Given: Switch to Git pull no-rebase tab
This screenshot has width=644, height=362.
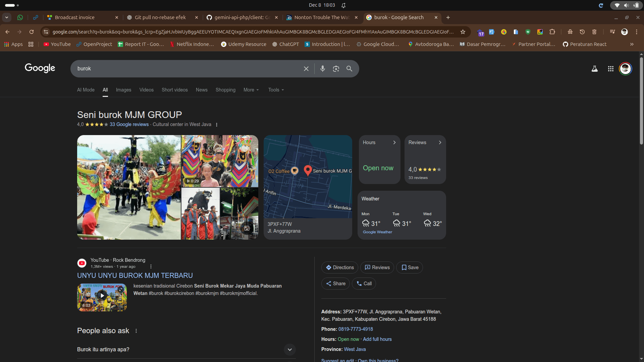Looking at the screenshot, I should [162, 17].
